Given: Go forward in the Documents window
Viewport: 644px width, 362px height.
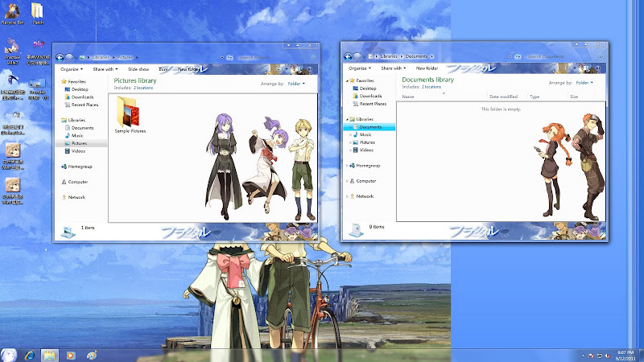Looking at the screenshot, I should (357, 56).
